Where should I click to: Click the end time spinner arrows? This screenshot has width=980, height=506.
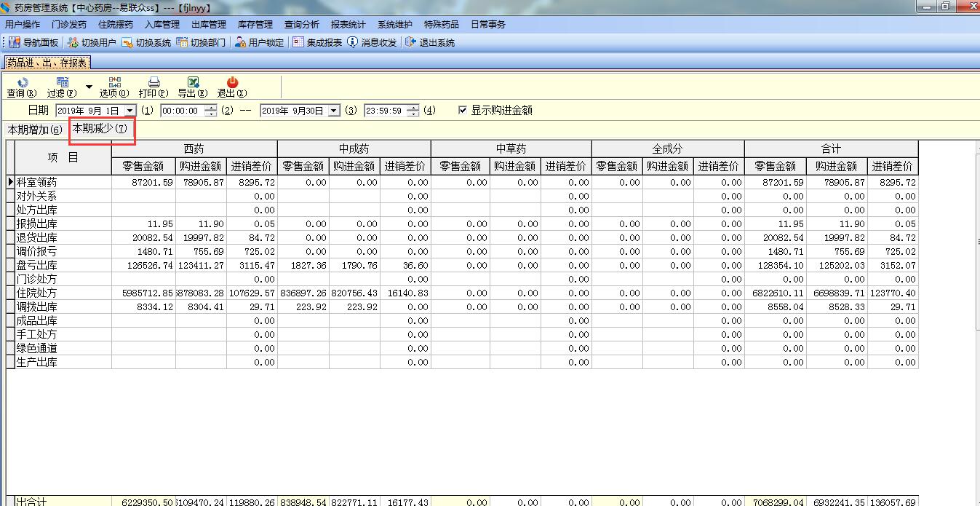(x=413, y=111)
